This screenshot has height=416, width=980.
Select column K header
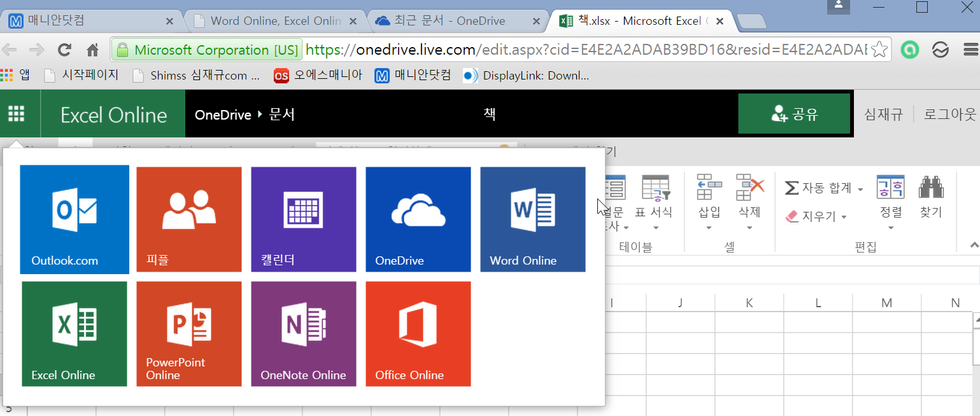[x=749, y=303]
